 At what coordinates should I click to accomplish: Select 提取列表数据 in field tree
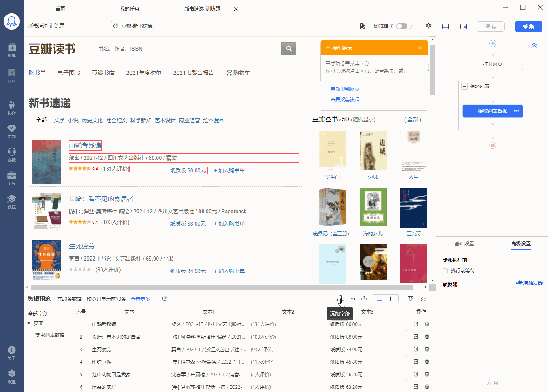click(x=50, y=335)
